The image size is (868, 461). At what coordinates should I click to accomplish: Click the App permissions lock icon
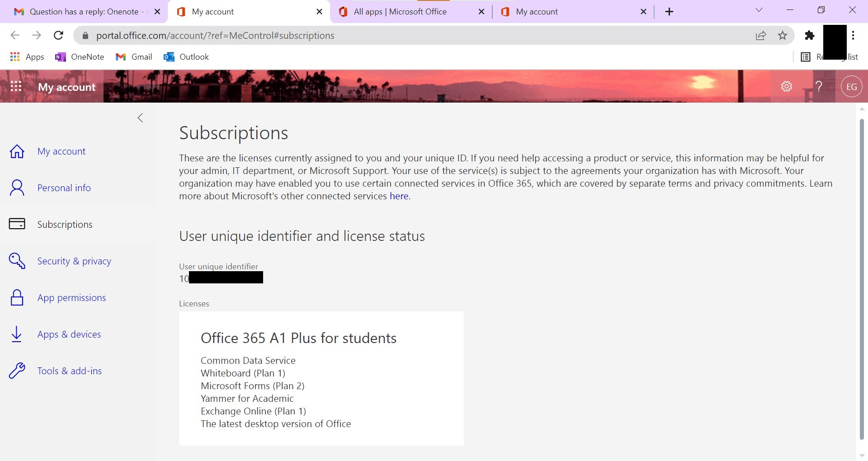(17, 297)
